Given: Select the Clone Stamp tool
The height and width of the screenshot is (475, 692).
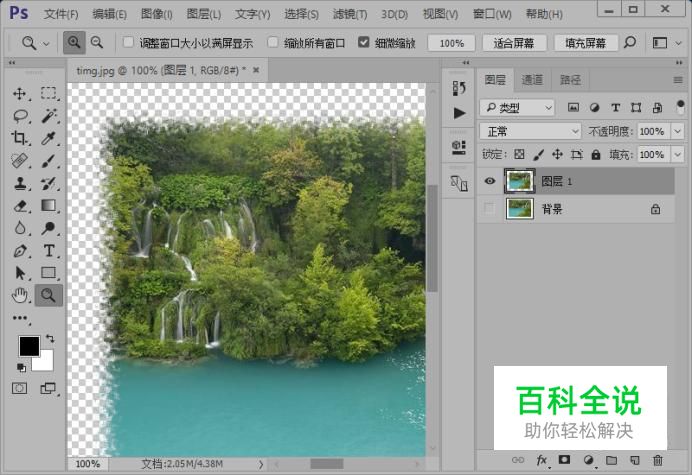Looking at the screenshot, I should point(20,184).
